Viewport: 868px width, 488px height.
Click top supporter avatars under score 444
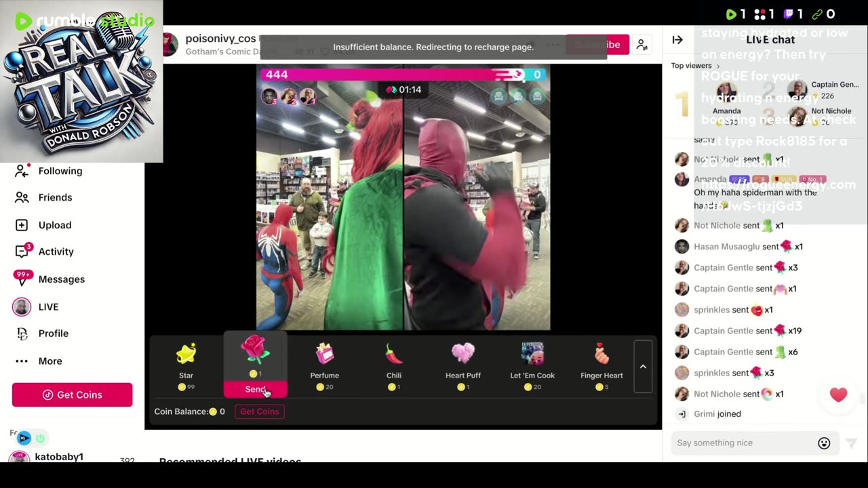(x=288, y=96)
